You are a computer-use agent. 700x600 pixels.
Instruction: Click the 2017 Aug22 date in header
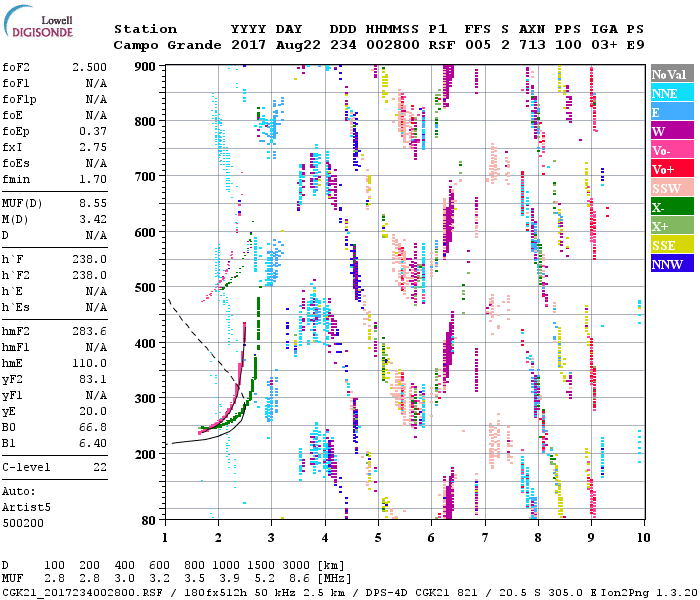click(267, 46)
